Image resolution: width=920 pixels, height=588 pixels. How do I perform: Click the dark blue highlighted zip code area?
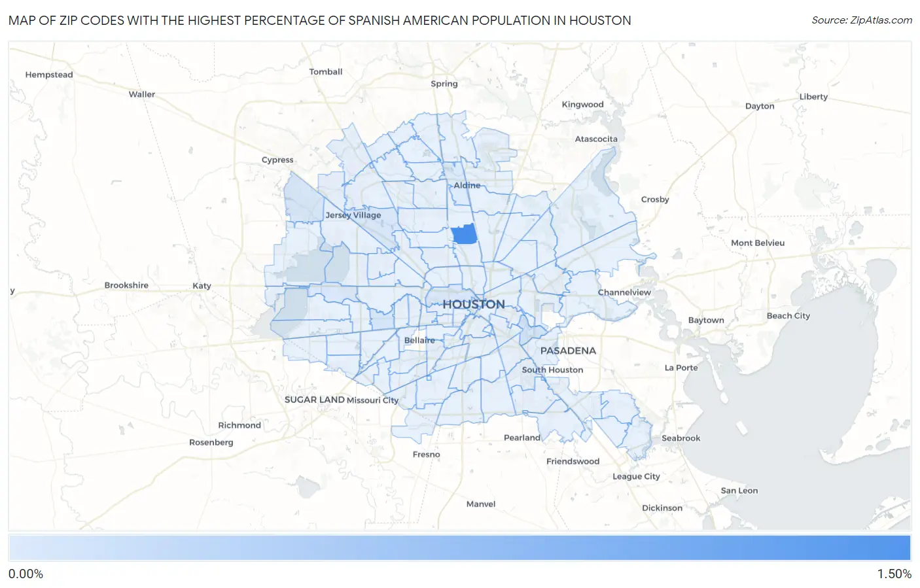click(x=464, y=234)
